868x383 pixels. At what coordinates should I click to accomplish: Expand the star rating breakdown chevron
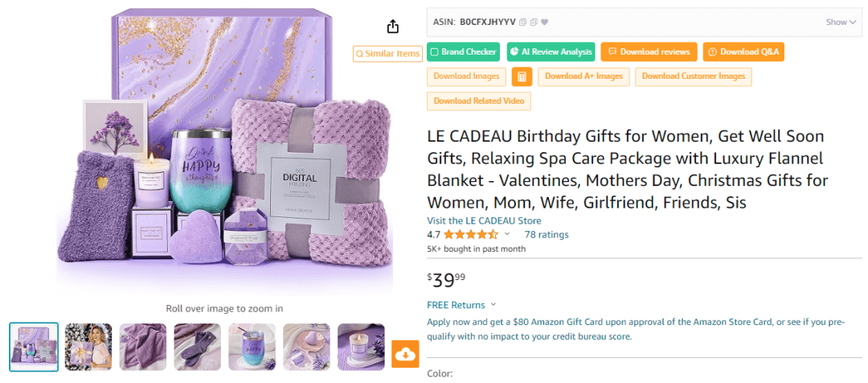coord(507,235)
